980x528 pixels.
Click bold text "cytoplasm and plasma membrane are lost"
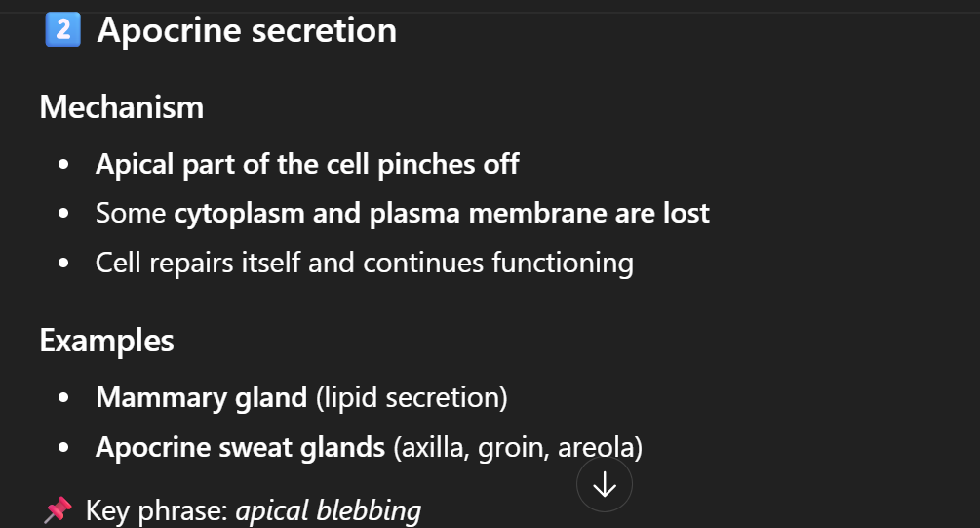442,213
